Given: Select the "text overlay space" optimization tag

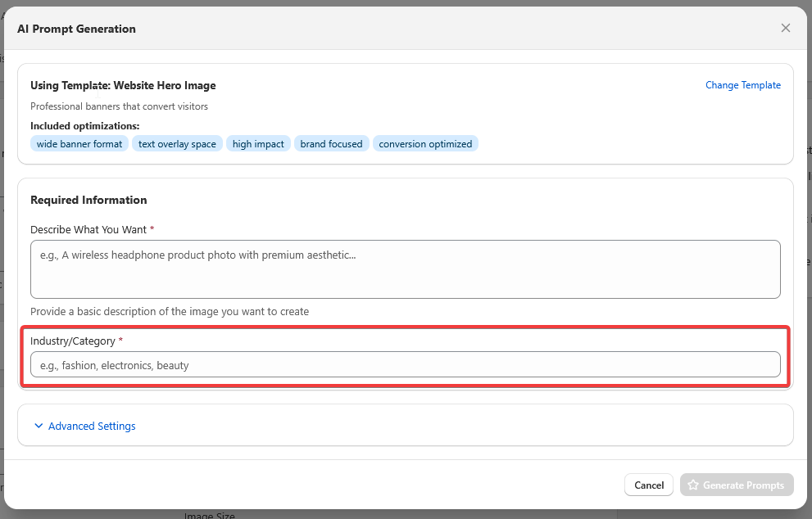Looking at the screenshot, I should tap(177, 144).
